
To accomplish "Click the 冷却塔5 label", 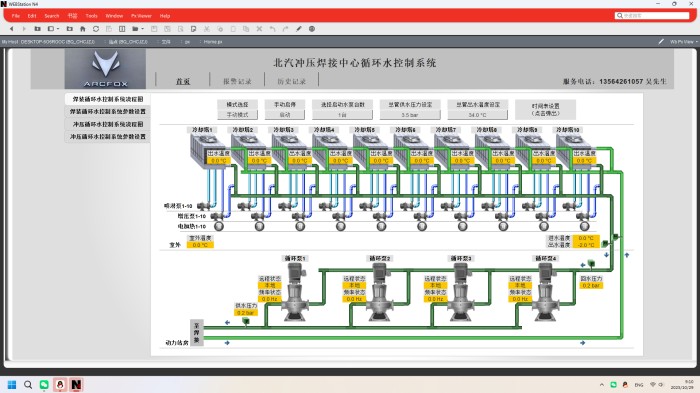I will pos(365,130).
